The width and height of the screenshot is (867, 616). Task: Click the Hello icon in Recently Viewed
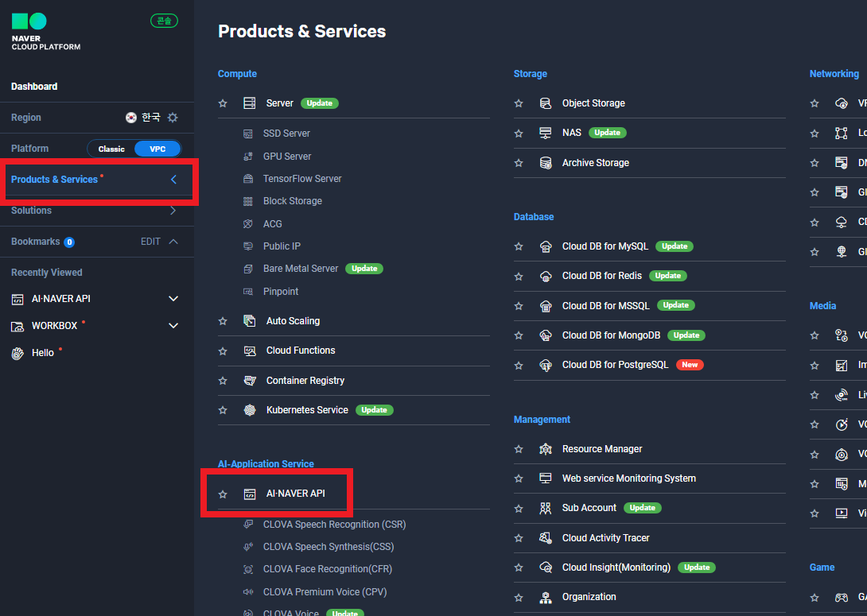pos(17,354)
